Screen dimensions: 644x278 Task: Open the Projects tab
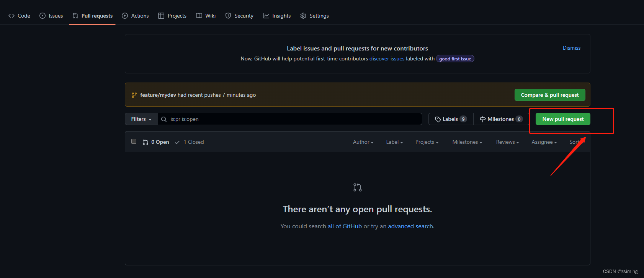[x=172, y=16]
